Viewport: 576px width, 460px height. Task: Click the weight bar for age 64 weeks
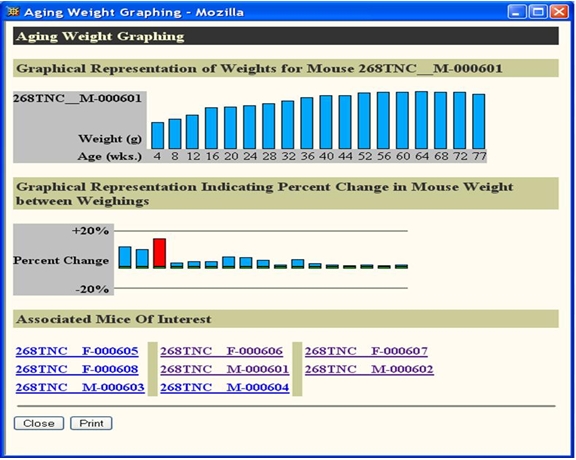(x=421, y=120)
